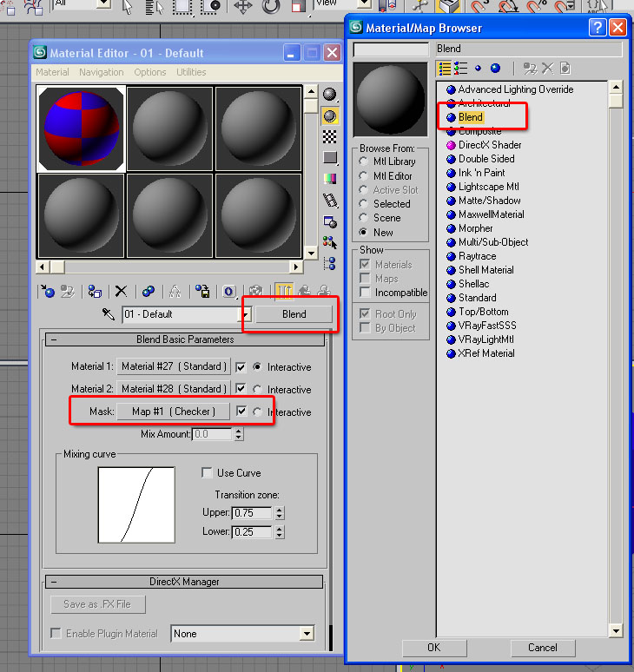The width and height of the screenshot is (634, 672).
Task: Click the 01 - Default material name field
Action: click(182, 314)
